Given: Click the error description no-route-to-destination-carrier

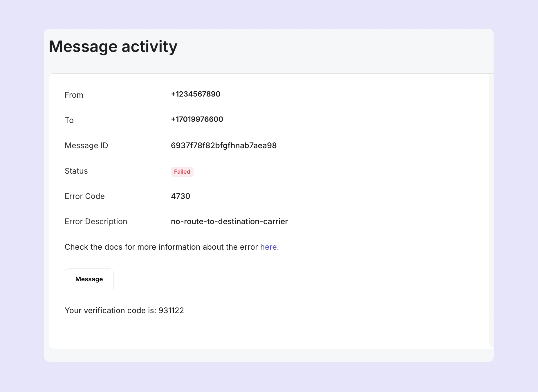Looking at the screenshot, I should pos(229,222).
